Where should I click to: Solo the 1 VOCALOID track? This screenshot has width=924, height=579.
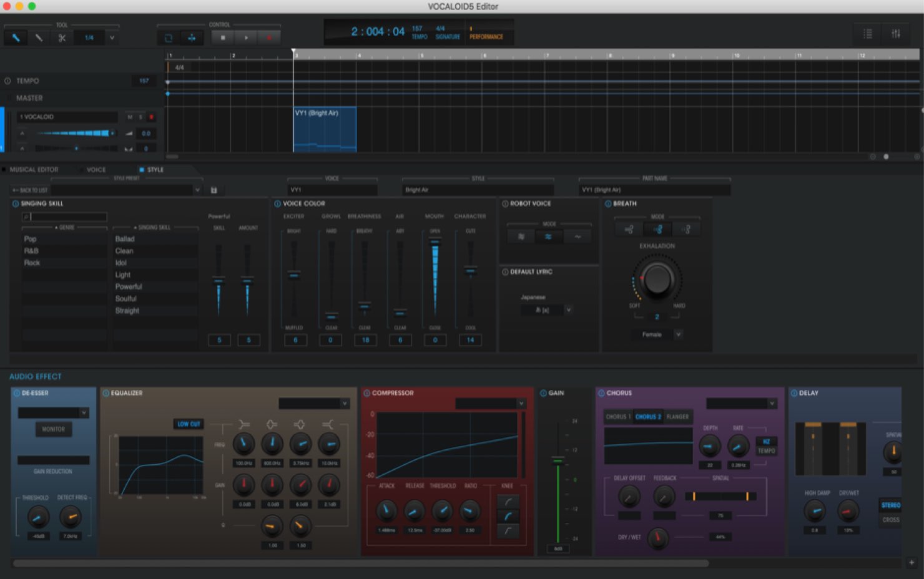pyautogui.click(x=140, y=117)
